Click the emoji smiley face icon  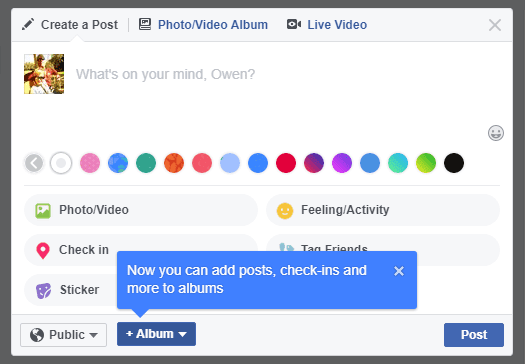[496, 133]
